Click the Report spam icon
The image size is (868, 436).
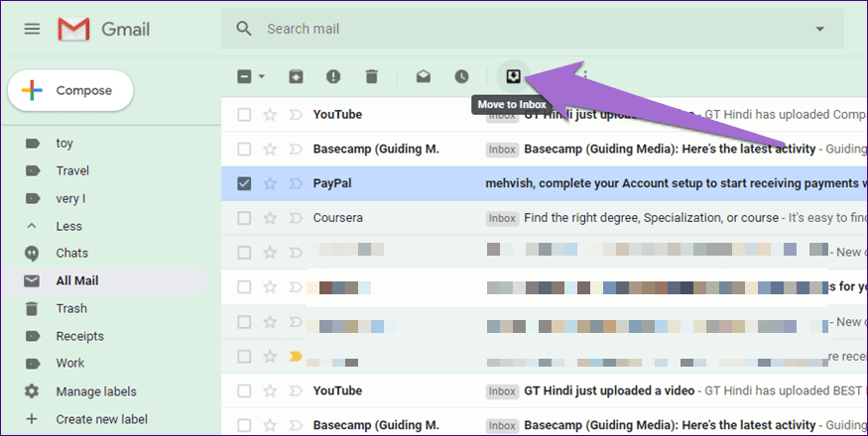point(333,76)
